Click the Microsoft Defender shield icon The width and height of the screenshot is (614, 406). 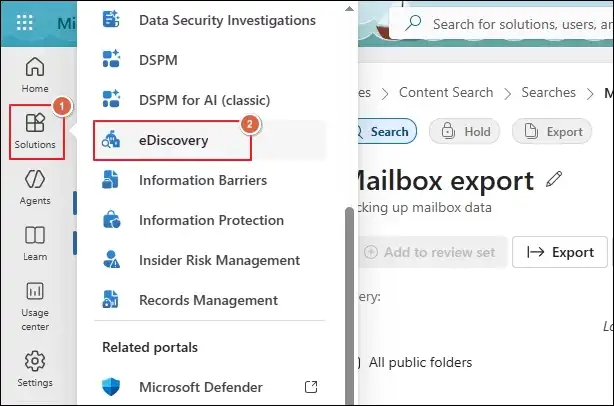tap(111, 387)
